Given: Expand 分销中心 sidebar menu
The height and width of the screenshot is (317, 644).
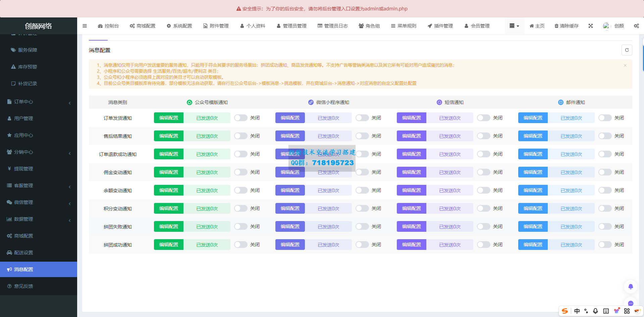Looking at the screenshot, I should tap(39, 152).
